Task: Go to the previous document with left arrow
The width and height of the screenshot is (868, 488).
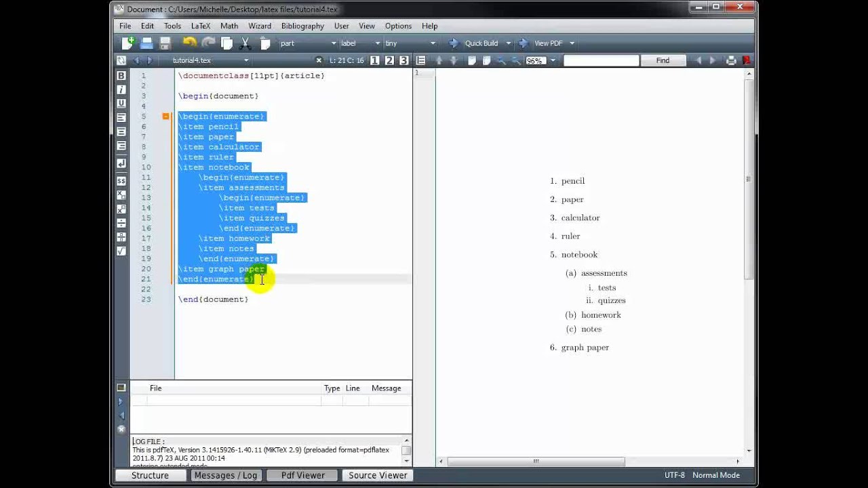Action: 138,60
